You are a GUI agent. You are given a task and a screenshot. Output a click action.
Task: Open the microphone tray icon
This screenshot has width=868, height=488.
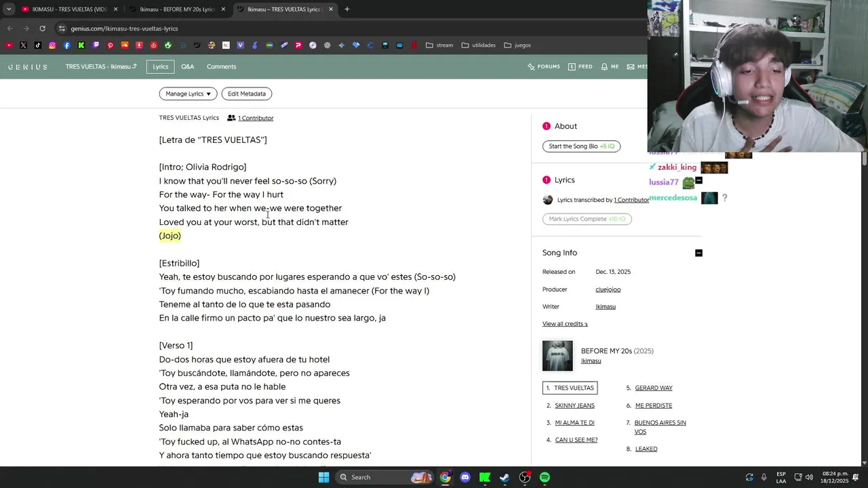tap(764, 477)
